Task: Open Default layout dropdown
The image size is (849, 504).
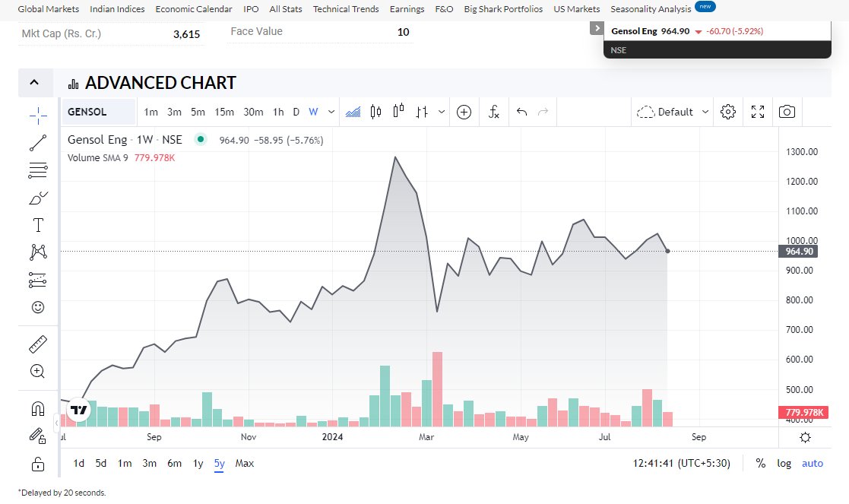Action: 673,112
